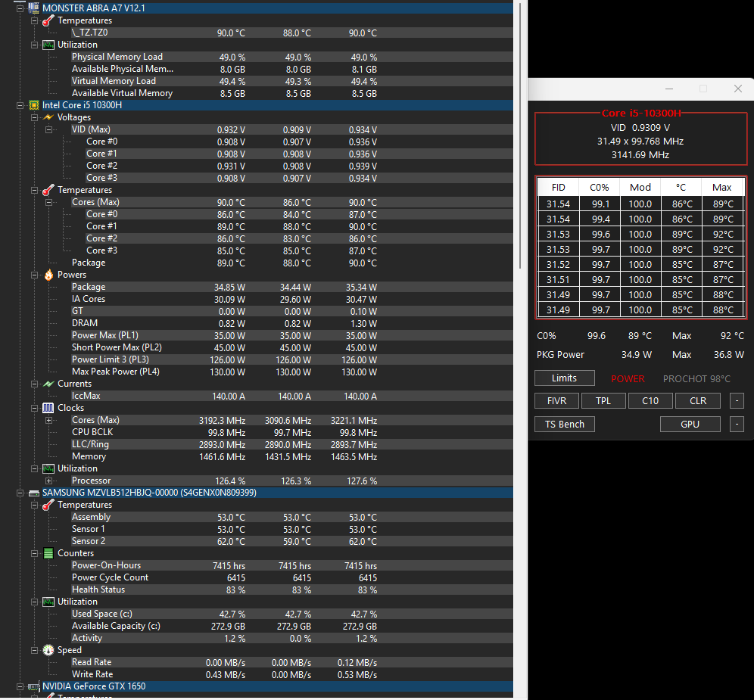
Task: Click the lightning Voltages icon
Action: pyautogui.click(x=48, y=117)
